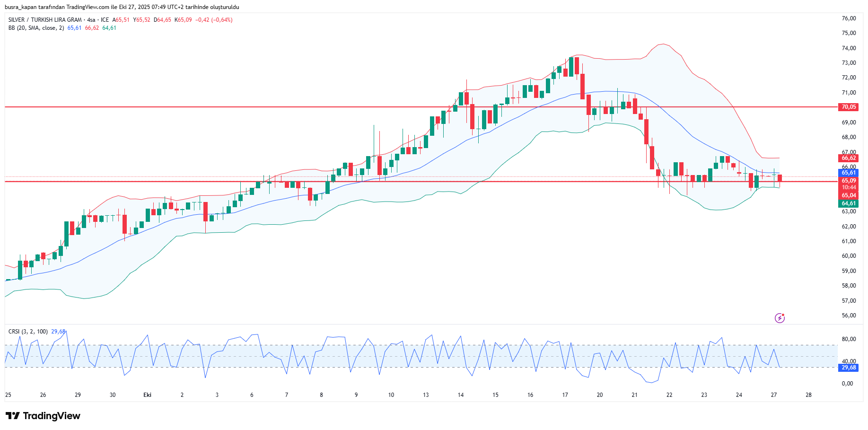Screen dimensions: 868x430
Task: Click the purple lightning bolt icon
Action: click(780, 318)
